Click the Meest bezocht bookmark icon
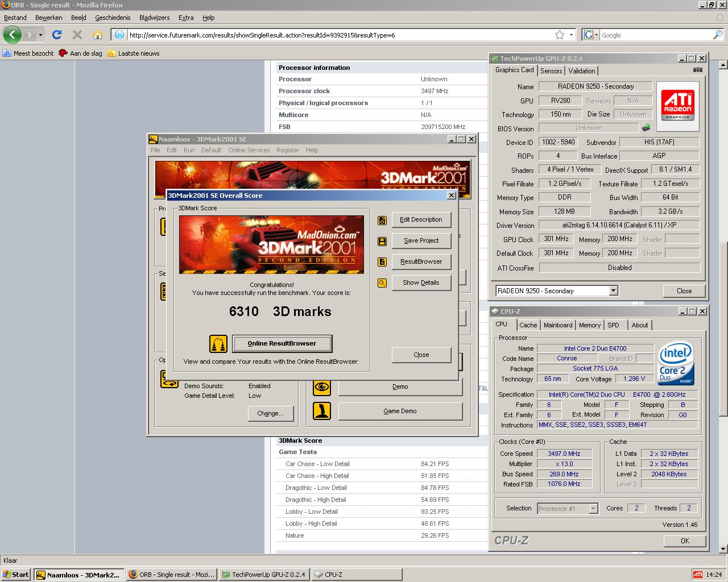This screenshot has height=582, width=728. (x=7, y=53)
